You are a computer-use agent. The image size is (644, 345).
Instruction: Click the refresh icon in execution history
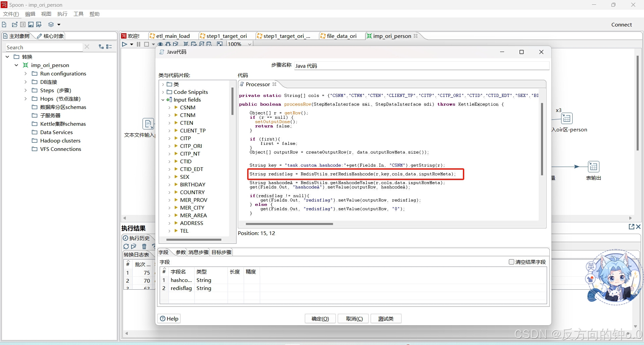(126, 246)
